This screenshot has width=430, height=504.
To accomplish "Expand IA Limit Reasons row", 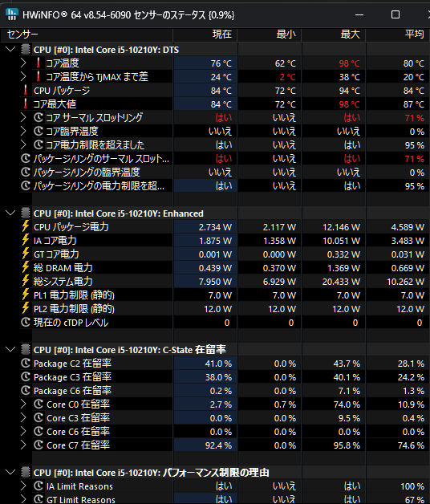I will pos(23,486).
